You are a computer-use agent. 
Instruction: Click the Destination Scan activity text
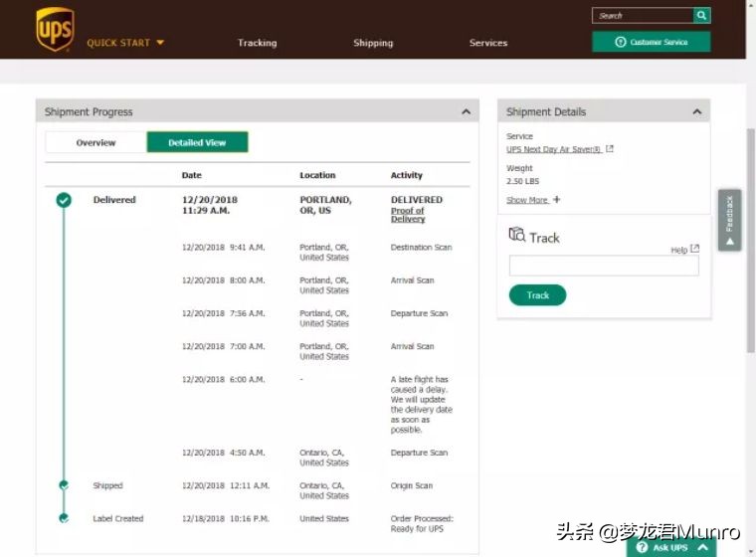(422, 247)
